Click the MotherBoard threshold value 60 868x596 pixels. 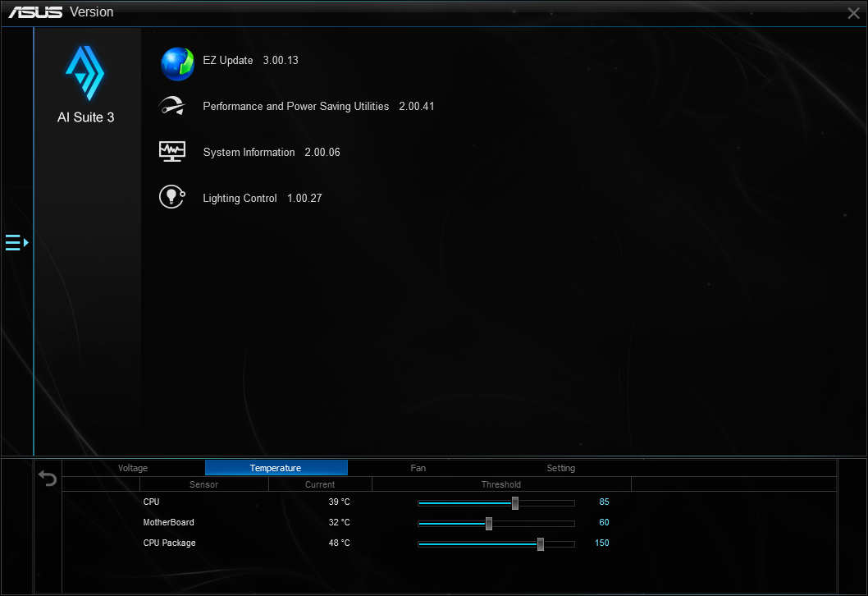(604, 522)
